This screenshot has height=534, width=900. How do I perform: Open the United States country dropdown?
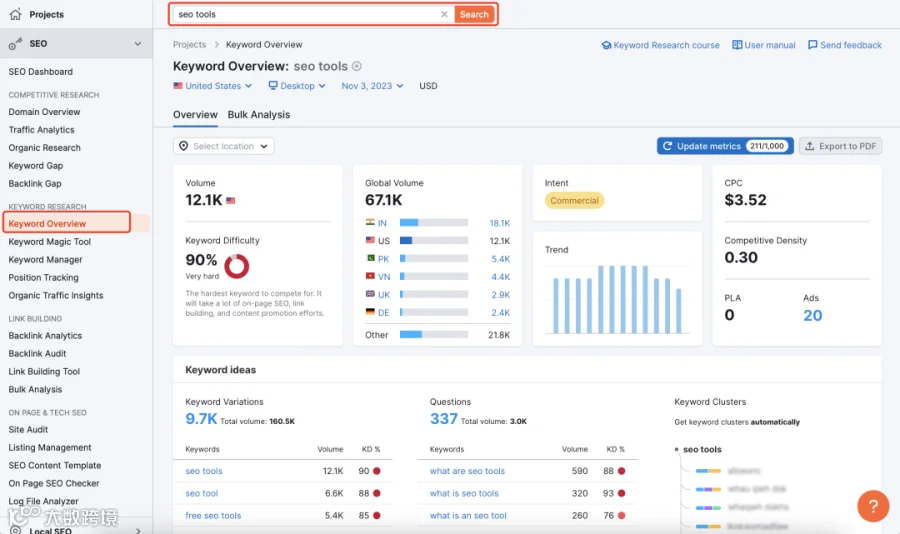pos(212,86)
